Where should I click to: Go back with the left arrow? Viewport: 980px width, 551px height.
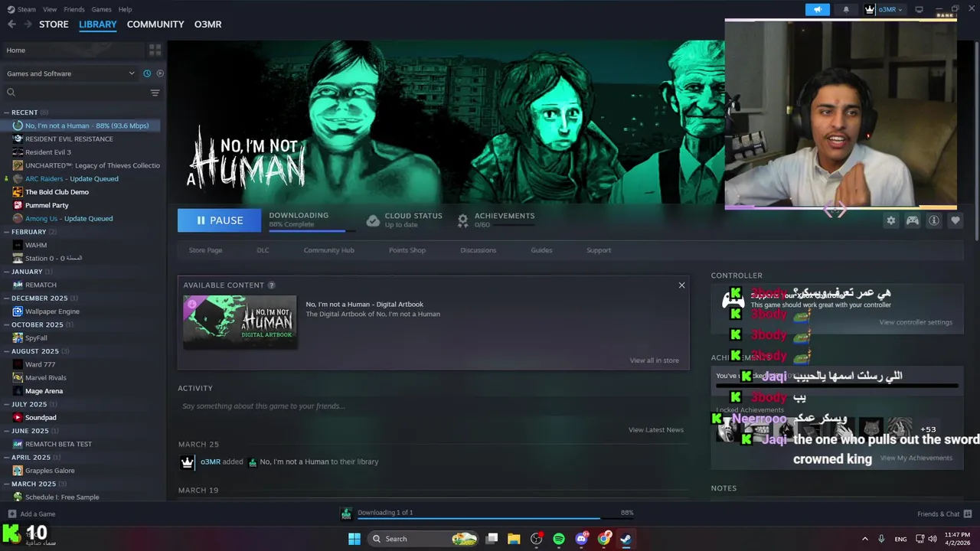click(x=11, y=24)
